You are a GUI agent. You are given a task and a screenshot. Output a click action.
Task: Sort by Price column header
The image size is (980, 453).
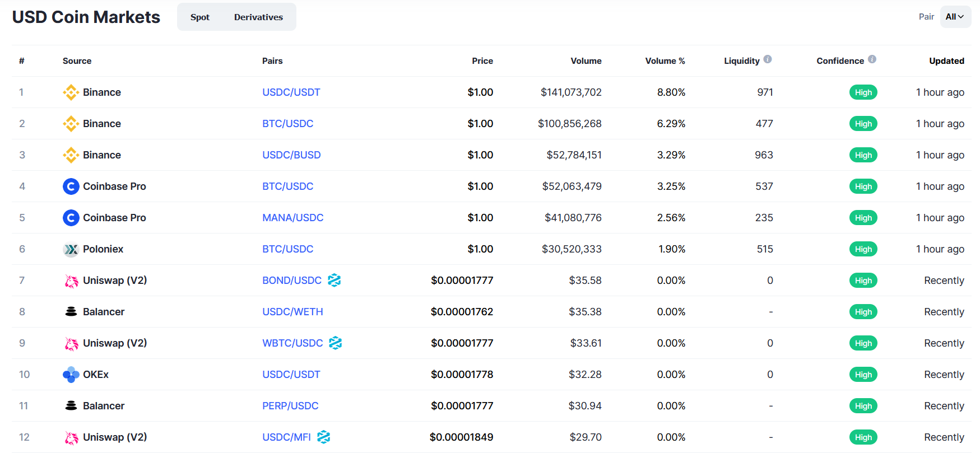tap(482, 61)
